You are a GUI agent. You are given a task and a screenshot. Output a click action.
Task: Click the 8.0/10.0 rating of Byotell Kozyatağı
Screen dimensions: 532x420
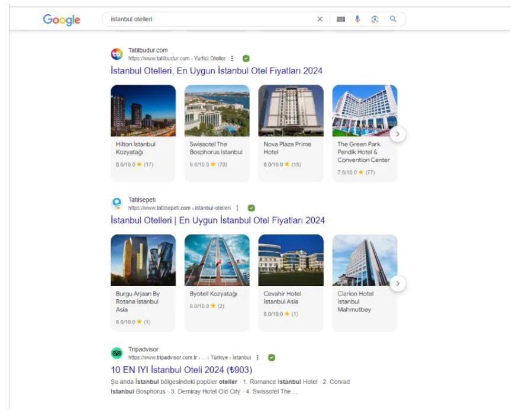(x=207, y=306)
